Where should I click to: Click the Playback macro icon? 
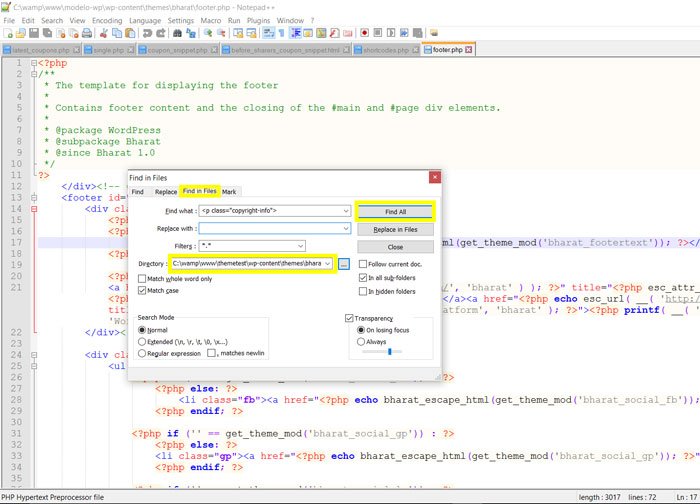[391, 33]
